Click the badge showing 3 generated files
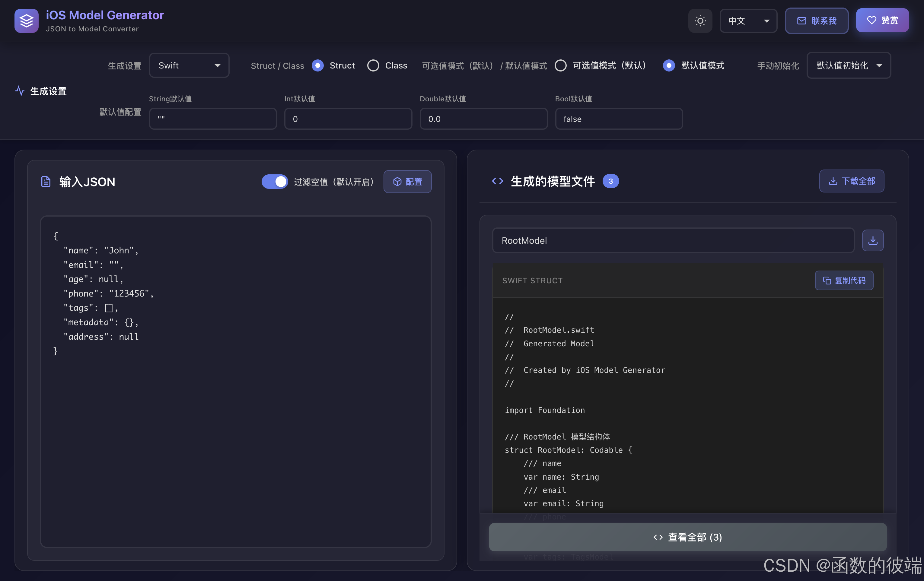The height and width of the screenshot is (581, 924). 611,181
